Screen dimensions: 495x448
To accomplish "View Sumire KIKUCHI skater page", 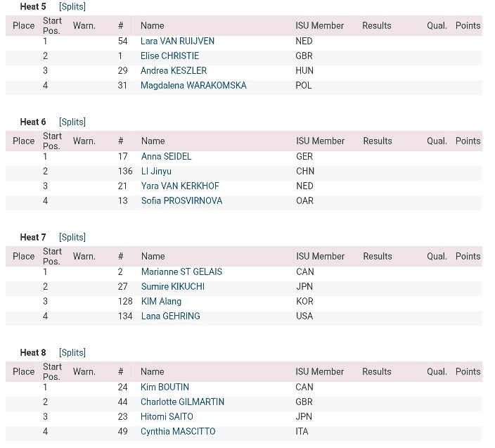I will coord(173,286).
